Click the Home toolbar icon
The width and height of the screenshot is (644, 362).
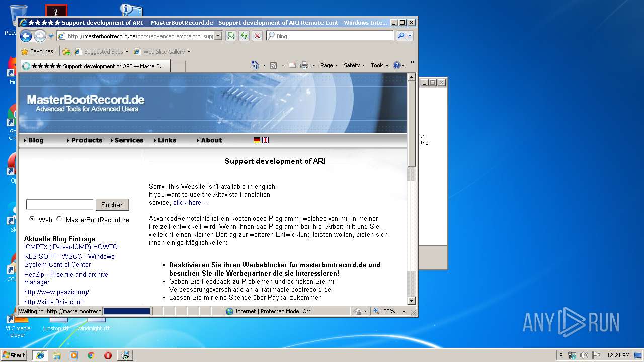tap(255, 65)
